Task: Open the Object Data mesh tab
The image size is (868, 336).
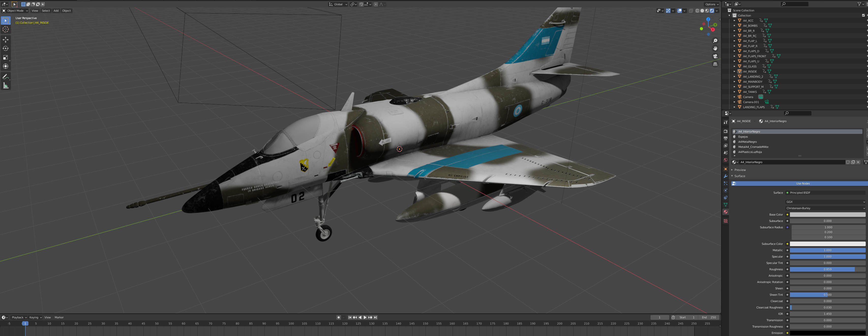Action: 725,205
